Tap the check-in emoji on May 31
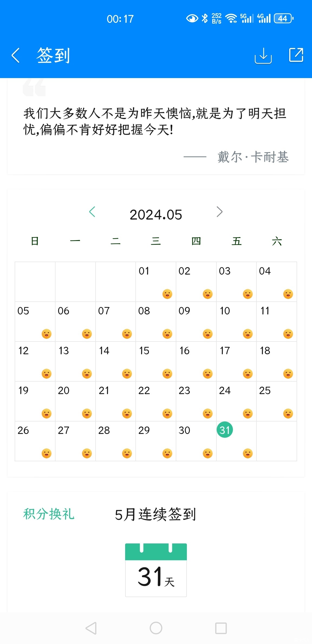 (x=248, y=453)
